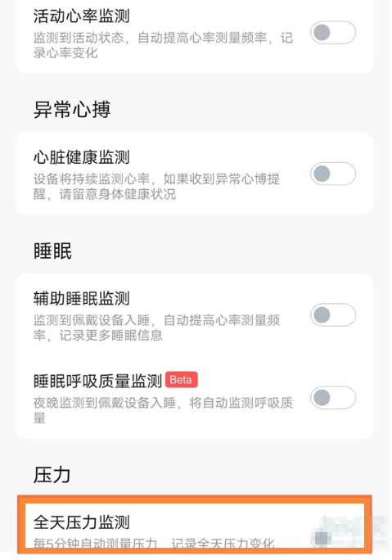Tap the red Beta badge
Viewport: 392px width, 560px height.
(182, 380)
